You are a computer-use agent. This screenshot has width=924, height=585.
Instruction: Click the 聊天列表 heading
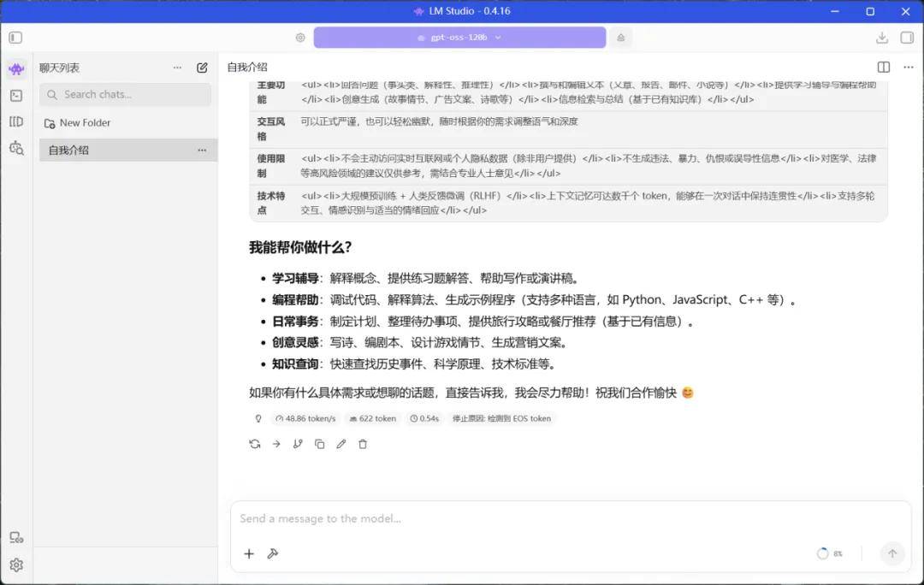tap(60, 68)
